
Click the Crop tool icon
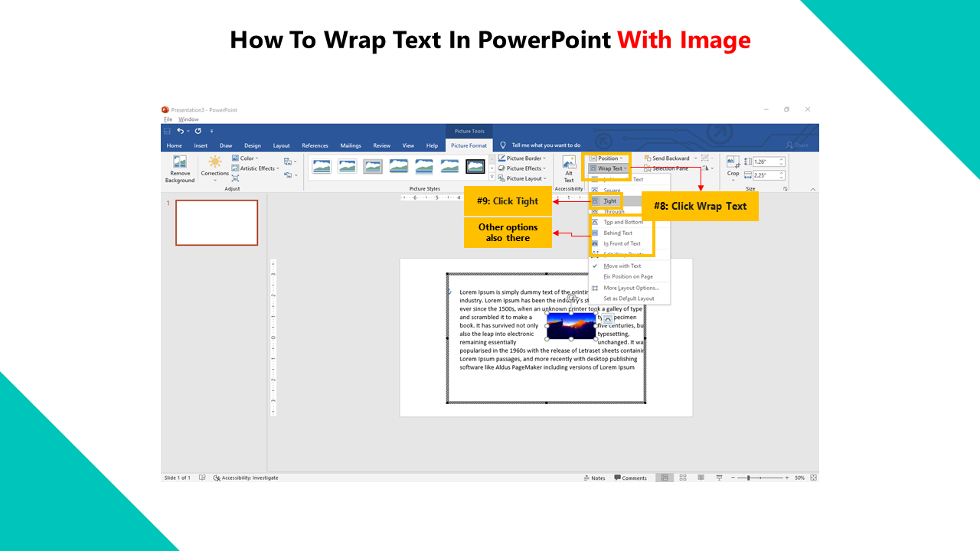tap(733, 162)
